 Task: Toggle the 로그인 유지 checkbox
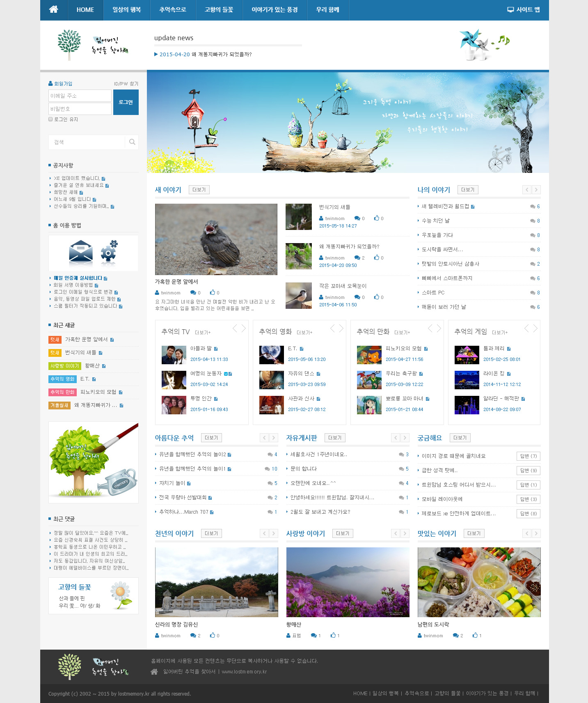pyautogui.click(x=50, y=119)
